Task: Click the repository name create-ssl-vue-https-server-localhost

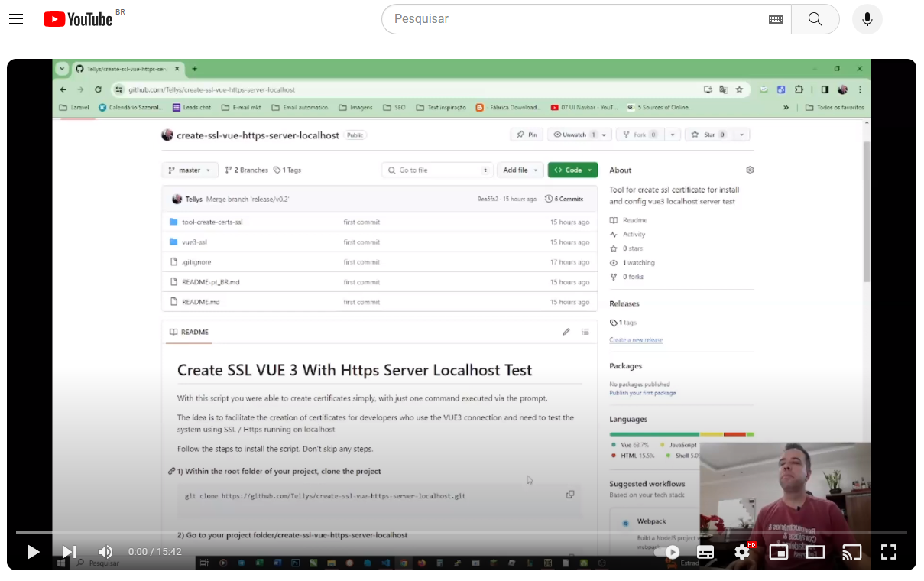Action: click(x=258, y=135)
